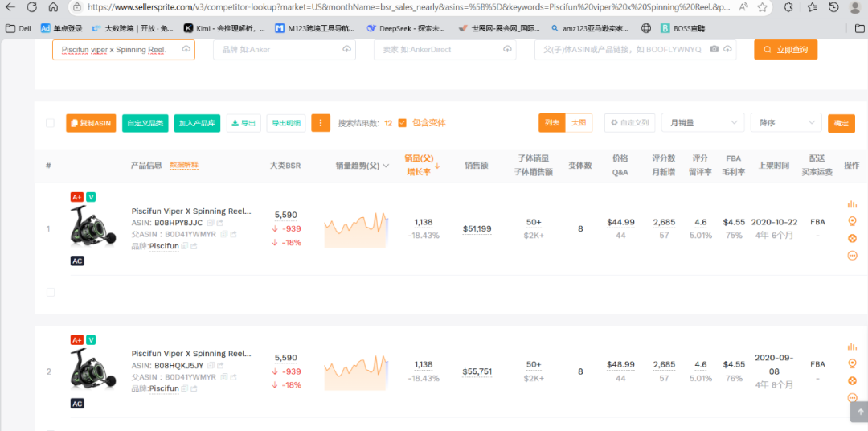This screenshot has height=431, width=868.
Task: Switch to 大图 view tab
Action: tap(579, 123)
